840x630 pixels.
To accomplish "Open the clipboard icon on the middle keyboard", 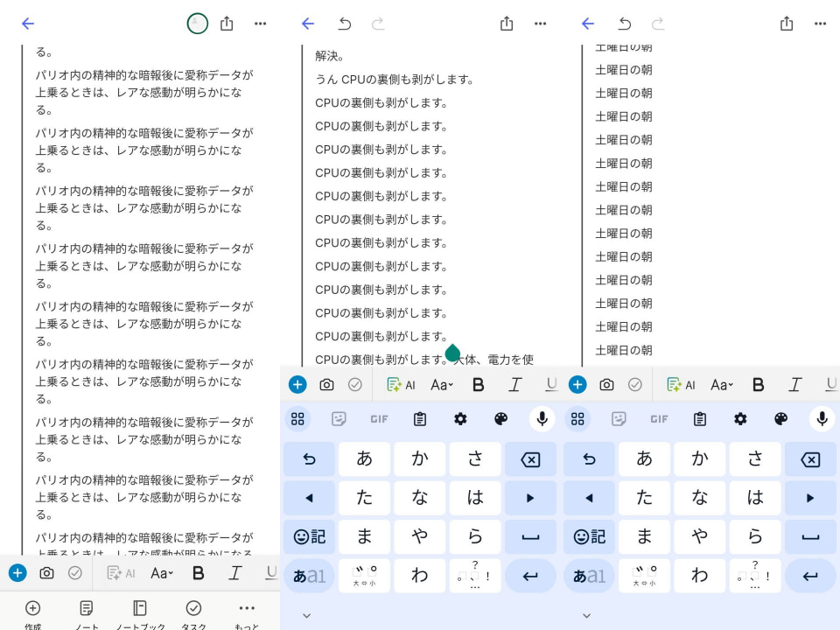I will [420, 419].
